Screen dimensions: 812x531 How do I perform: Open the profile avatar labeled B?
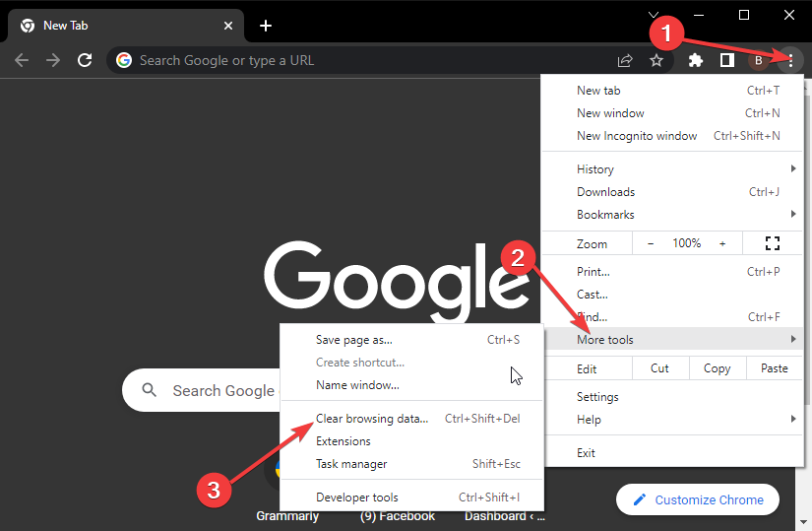(758, 61)
